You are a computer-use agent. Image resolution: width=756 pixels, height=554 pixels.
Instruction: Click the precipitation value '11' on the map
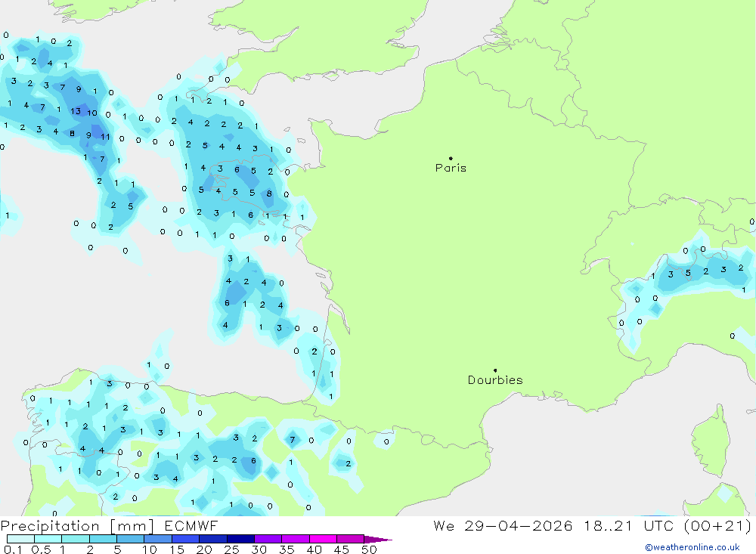(105, 137)
